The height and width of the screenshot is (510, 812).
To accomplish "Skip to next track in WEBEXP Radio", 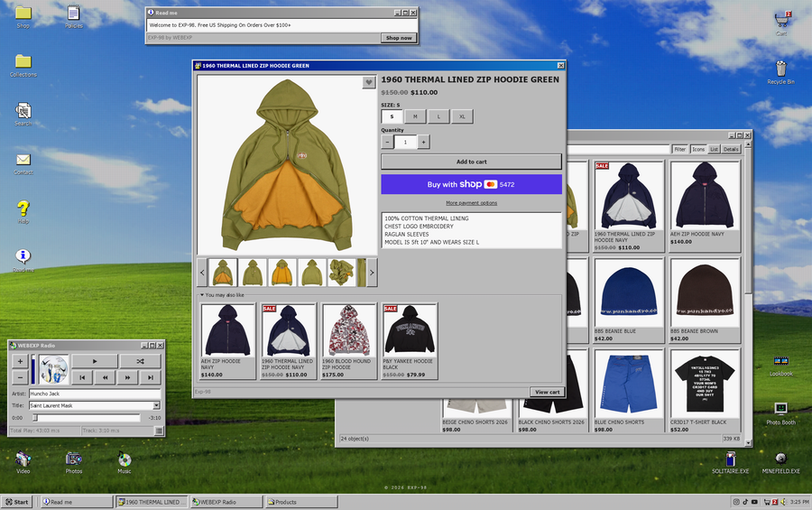I will (150, 377).
